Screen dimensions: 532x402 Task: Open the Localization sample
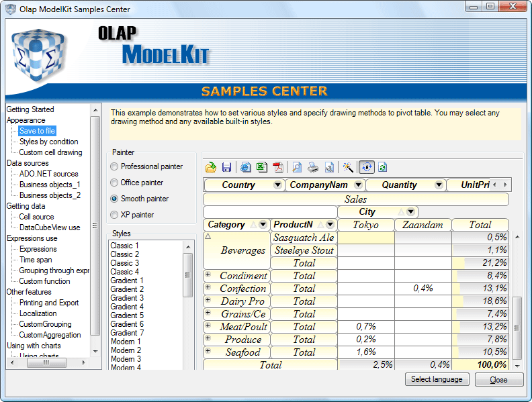tap(38, 313)
